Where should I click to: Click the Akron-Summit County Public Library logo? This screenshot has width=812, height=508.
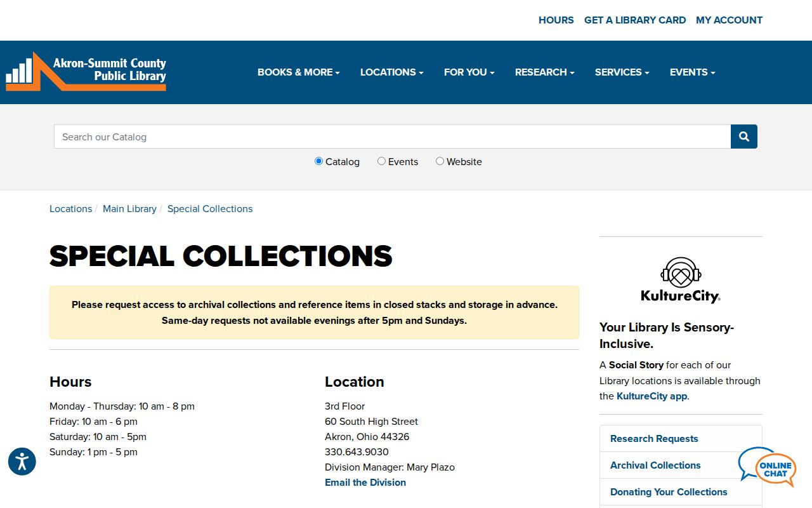pos(86,72)
